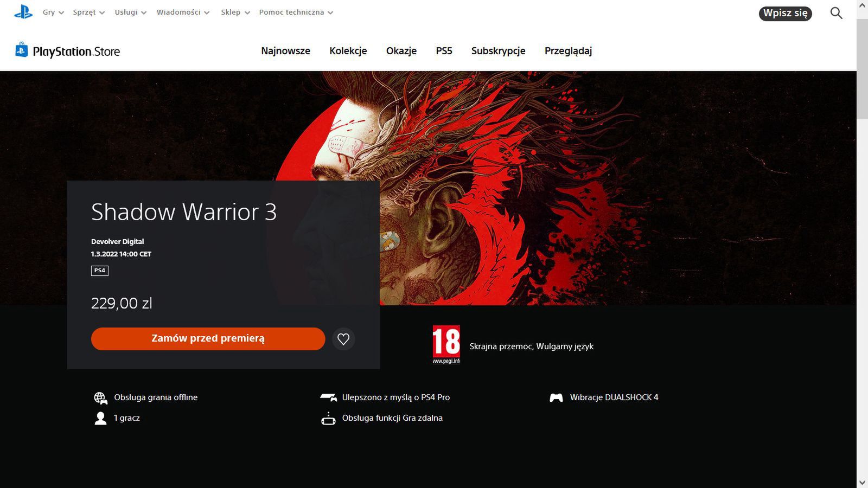Open the Kolekcje store tab
Viewport: 868px width, 488px height.
pos(348,51)
